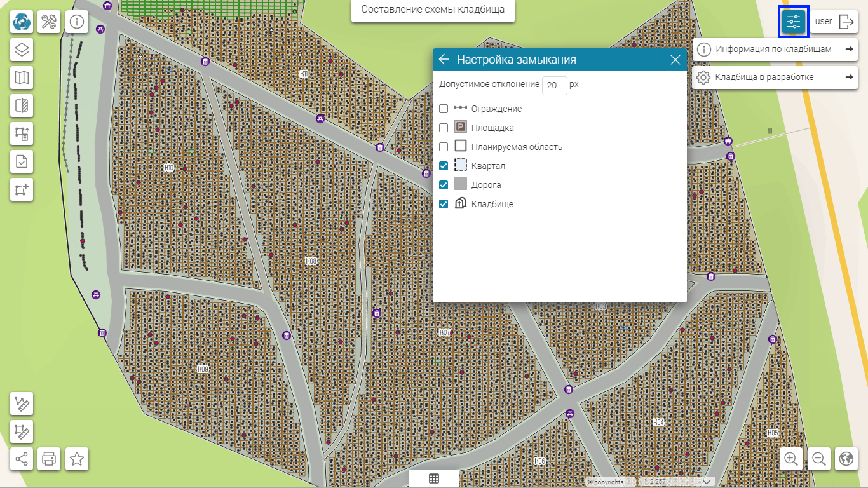This screenshot has width=868, height=488.
Task: Click the Допустимое отклонение value field
Action: (554, 85)
